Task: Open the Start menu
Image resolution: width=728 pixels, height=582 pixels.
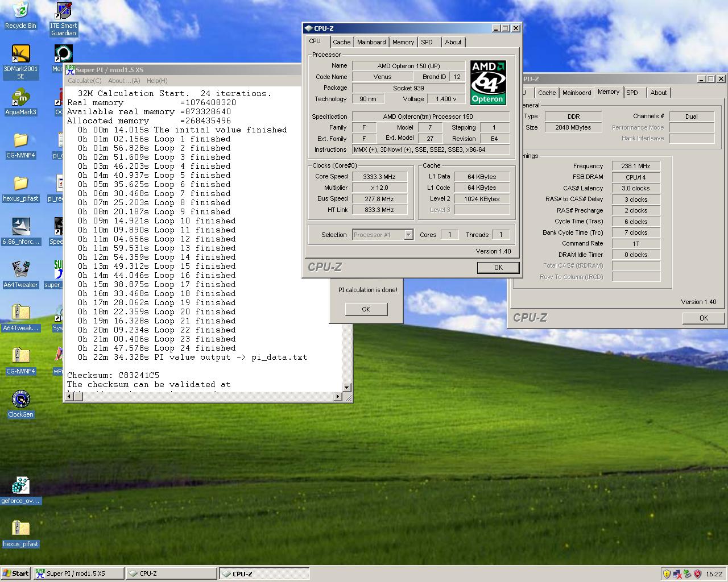Action: [x=15, y=573]
